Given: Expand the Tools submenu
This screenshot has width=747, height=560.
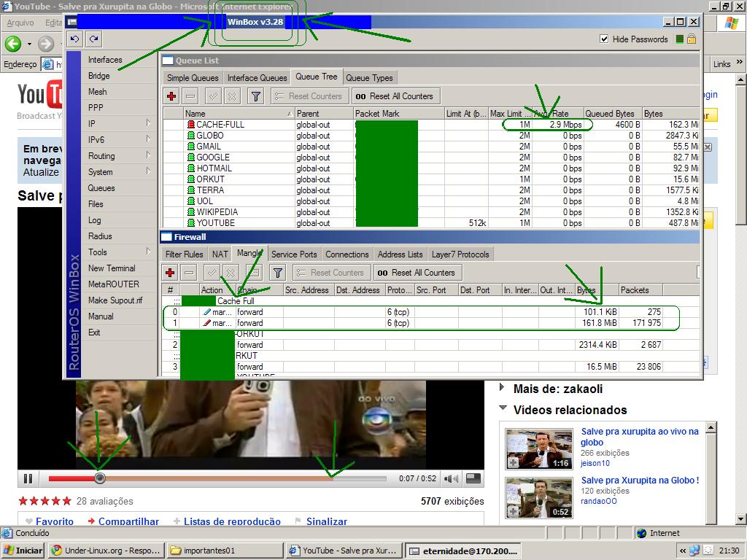Looking at the screenshot, I should point(149,252).
